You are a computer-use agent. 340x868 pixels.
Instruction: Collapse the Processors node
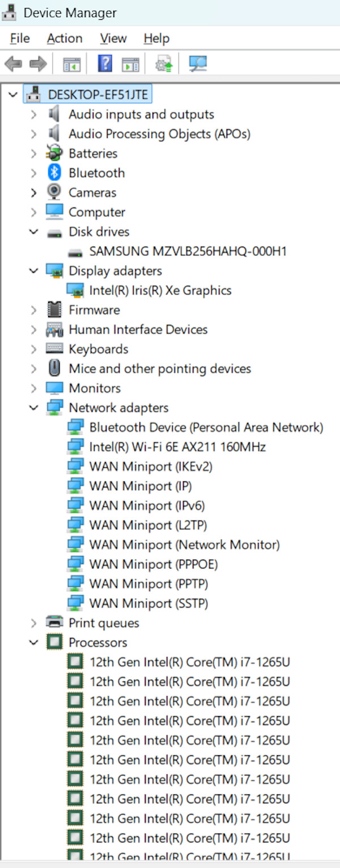point(33,642)
